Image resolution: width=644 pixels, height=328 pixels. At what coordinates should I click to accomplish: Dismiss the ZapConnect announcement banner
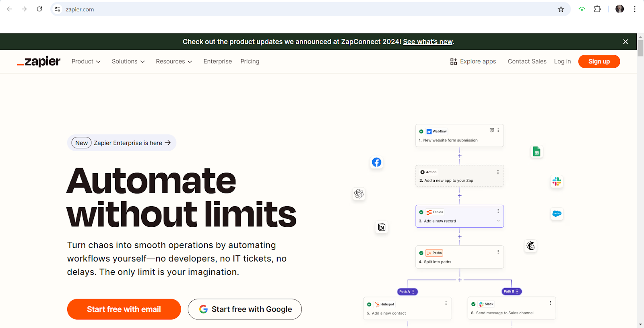[625, 42]
